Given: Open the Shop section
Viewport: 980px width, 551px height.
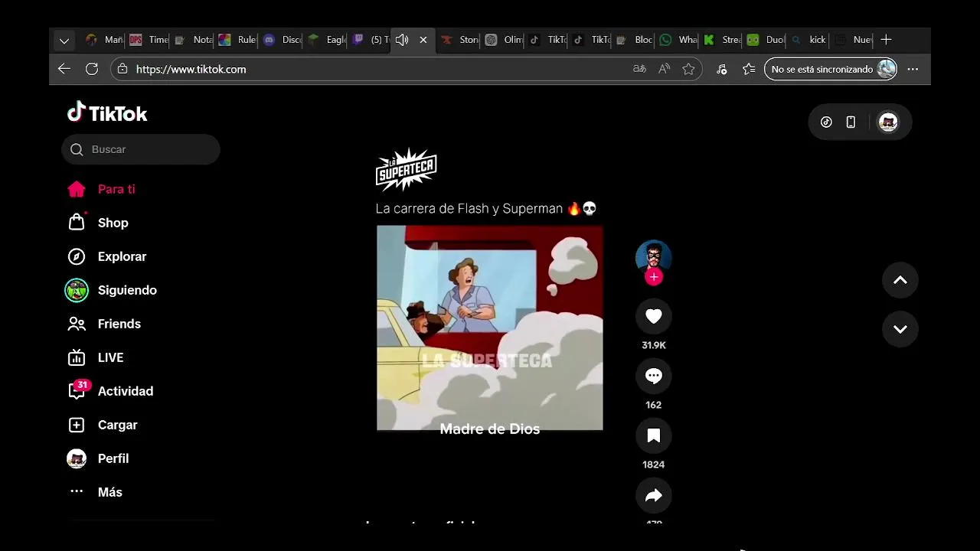Looking at the screenshot, I should (113, 223).
